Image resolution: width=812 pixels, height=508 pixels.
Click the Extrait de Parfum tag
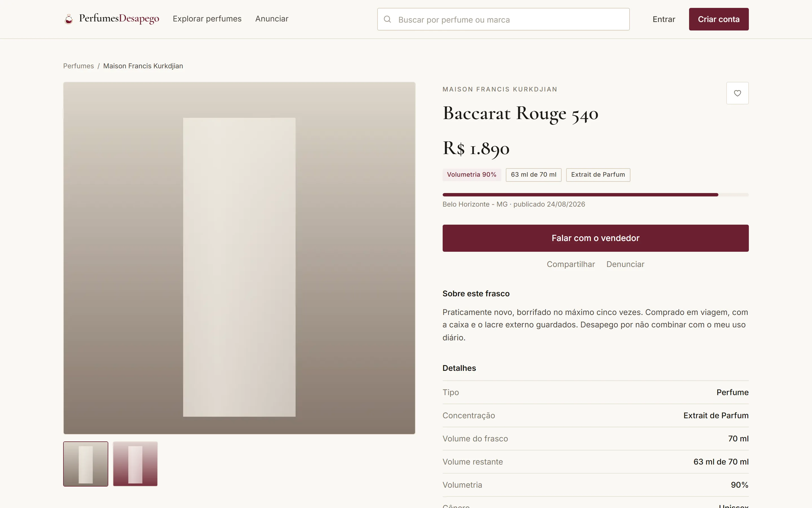pyautogui.click(x=598, y=175)
